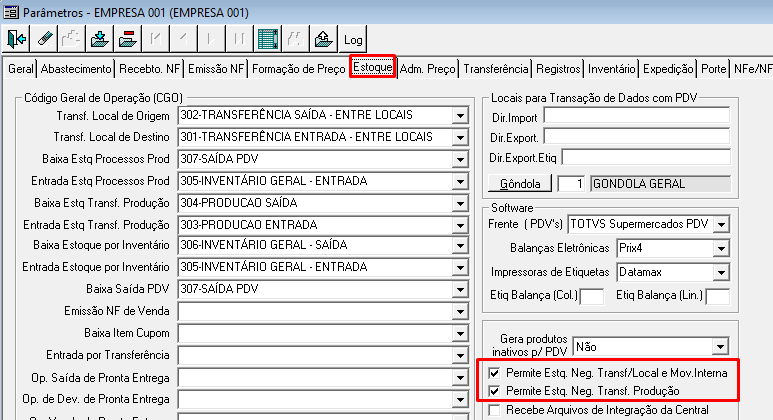
Task: Click the Log toolbar button
Action: coord(353,39)
